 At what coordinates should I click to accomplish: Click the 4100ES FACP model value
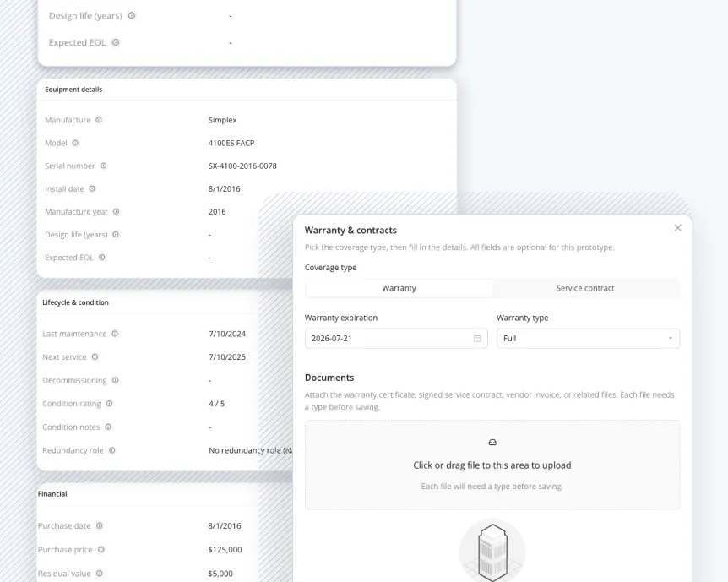[231, 143]
